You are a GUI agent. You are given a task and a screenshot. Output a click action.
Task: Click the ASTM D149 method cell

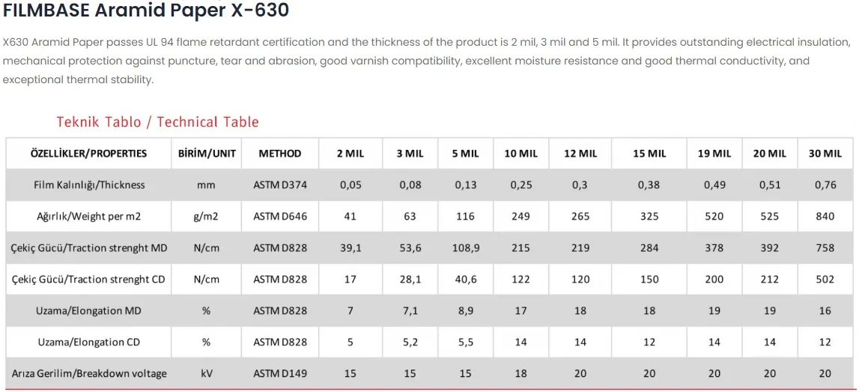tap(280, 374)
